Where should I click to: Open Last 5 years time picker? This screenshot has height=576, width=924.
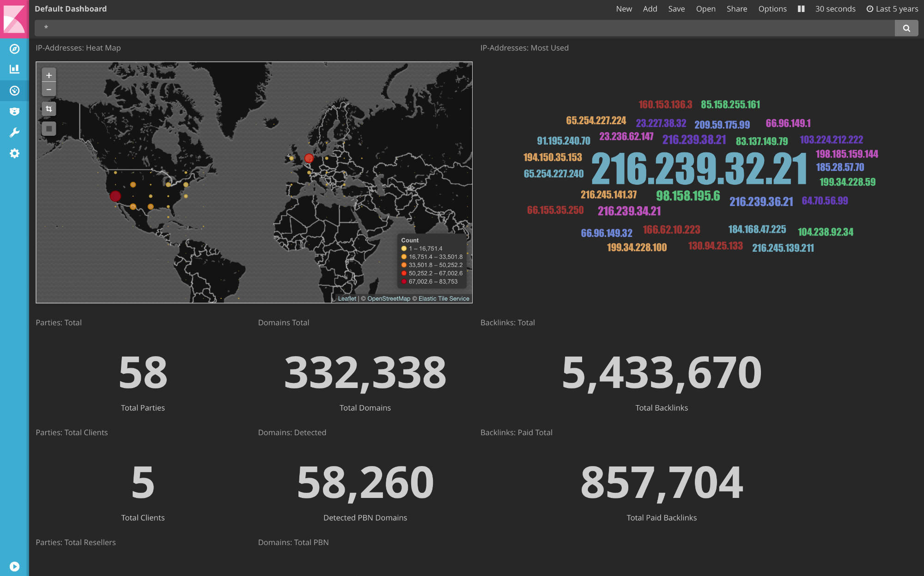(892, 9)
